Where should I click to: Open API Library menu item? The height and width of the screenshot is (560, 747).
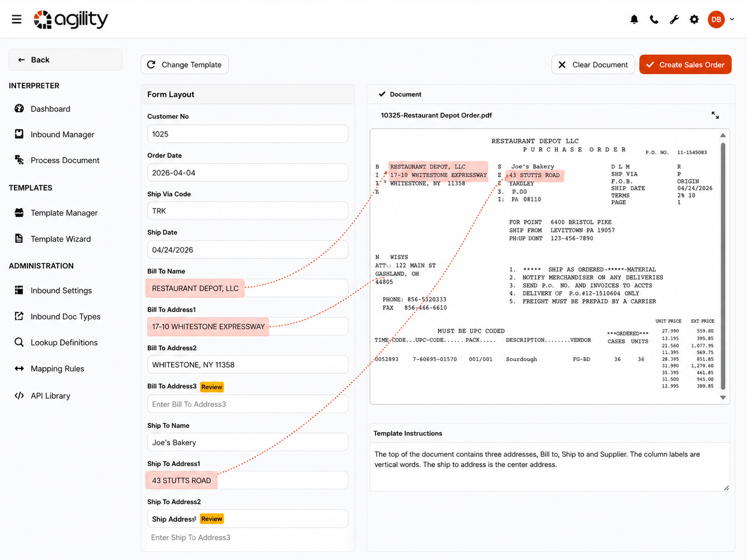(x=50, y=396)
